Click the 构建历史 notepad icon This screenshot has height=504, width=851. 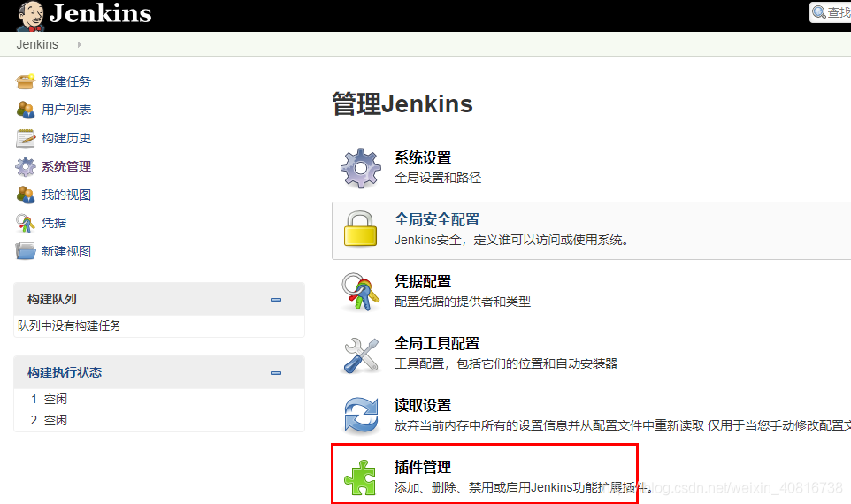pyautogui.click(x=25, y=138)
